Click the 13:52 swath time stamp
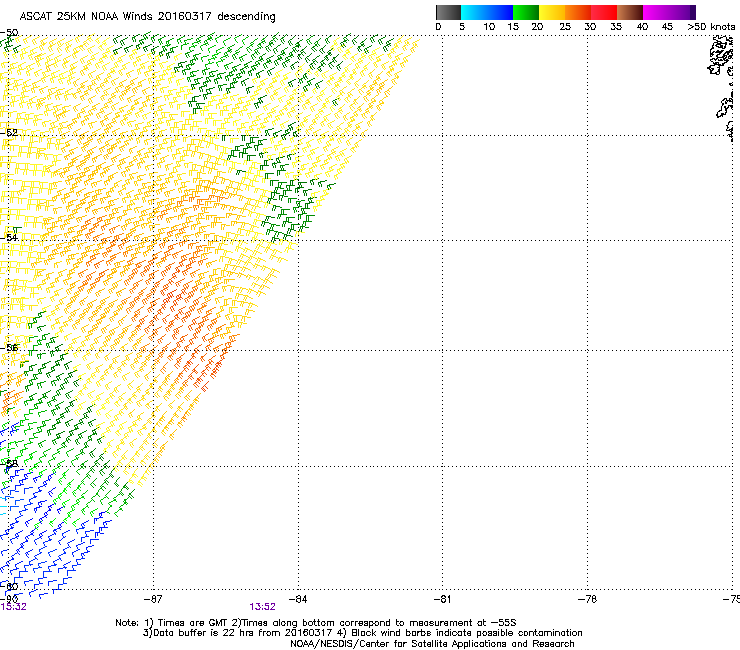740x650 pixels. (x=262, y=607)
